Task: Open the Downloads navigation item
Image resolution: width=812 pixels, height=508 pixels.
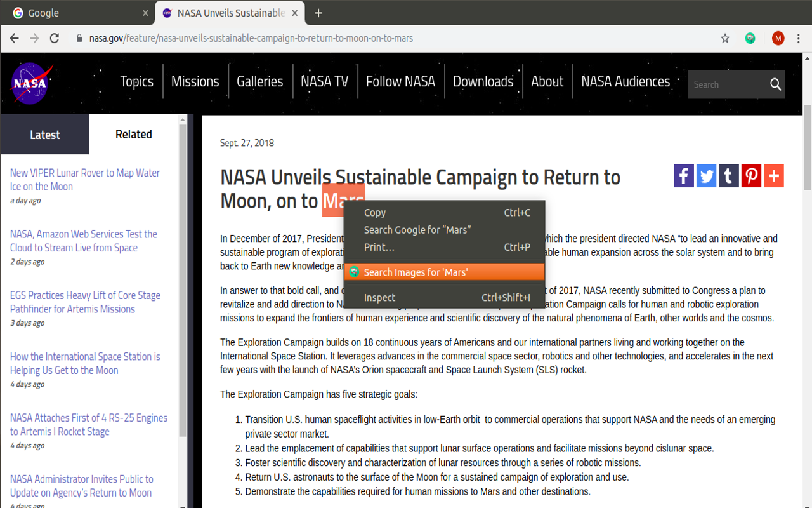Action: [x=483, y=81]
